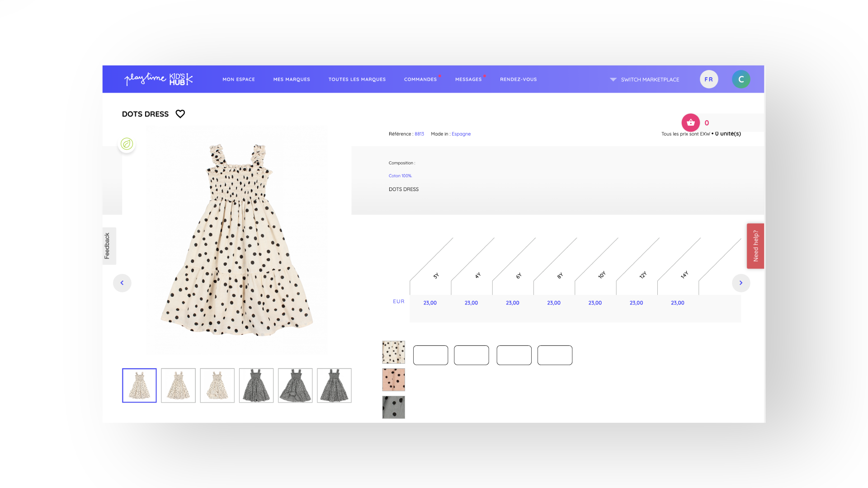Select third cream dress thumbnail

click(217, 385)
